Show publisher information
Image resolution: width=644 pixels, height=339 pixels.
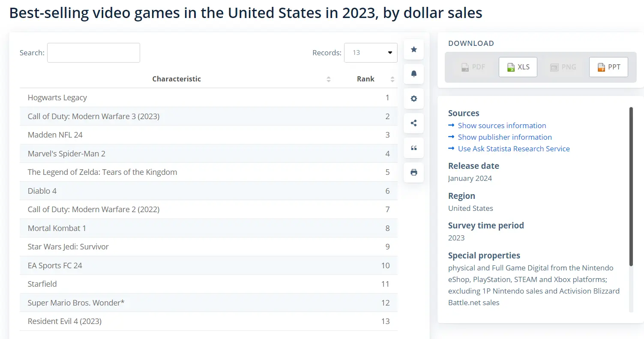point(505,137)
